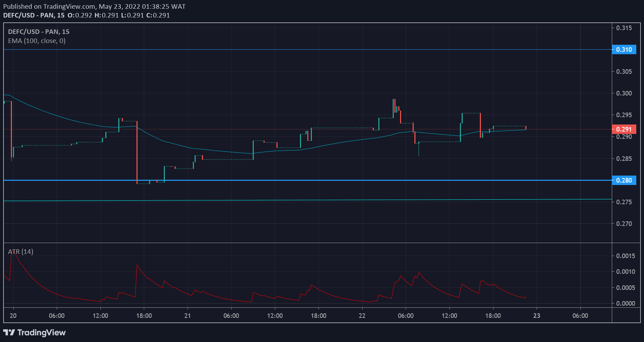Click the 0.0010 ATR axis label
This screenshot has width=644, height=342.
coord(626,272)
